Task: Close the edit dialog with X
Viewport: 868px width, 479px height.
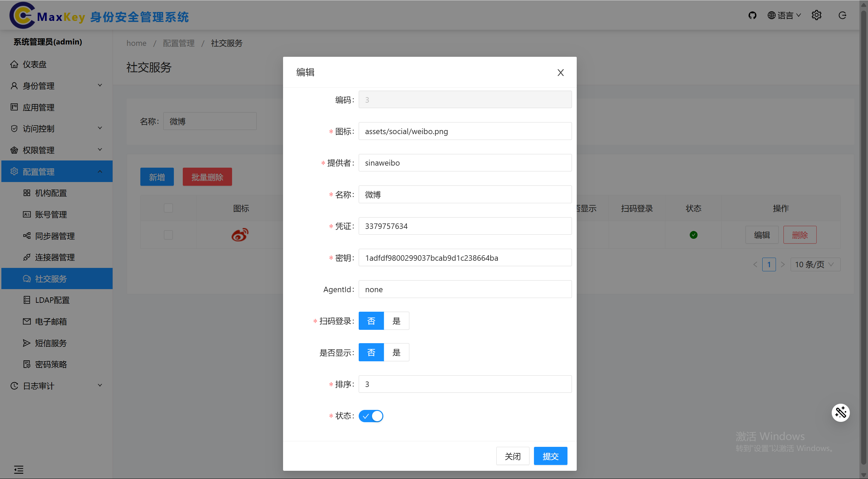Action: (x=560, y=73)
